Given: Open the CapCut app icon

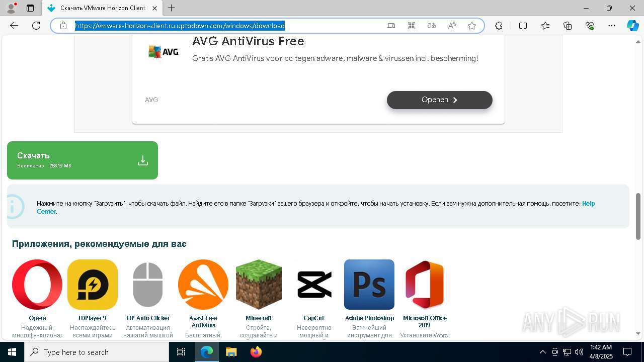Looking at the screenshot, I should [314, 285].
